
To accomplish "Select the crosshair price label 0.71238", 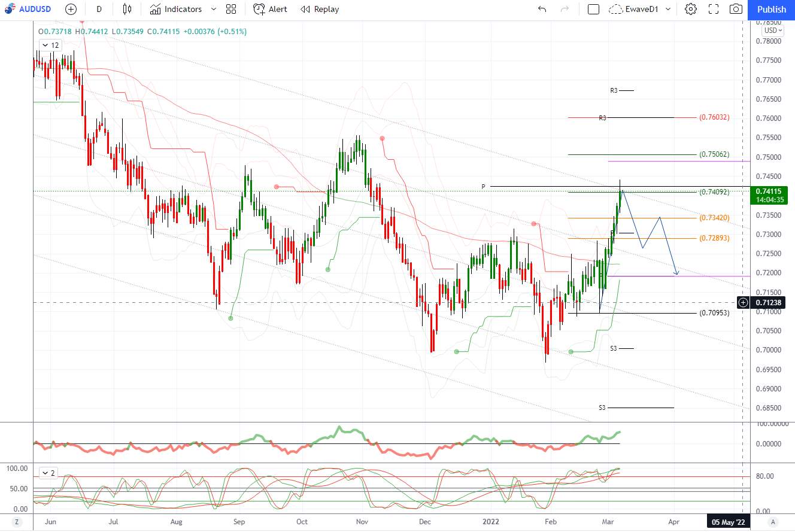I will (x=769, y=302).
